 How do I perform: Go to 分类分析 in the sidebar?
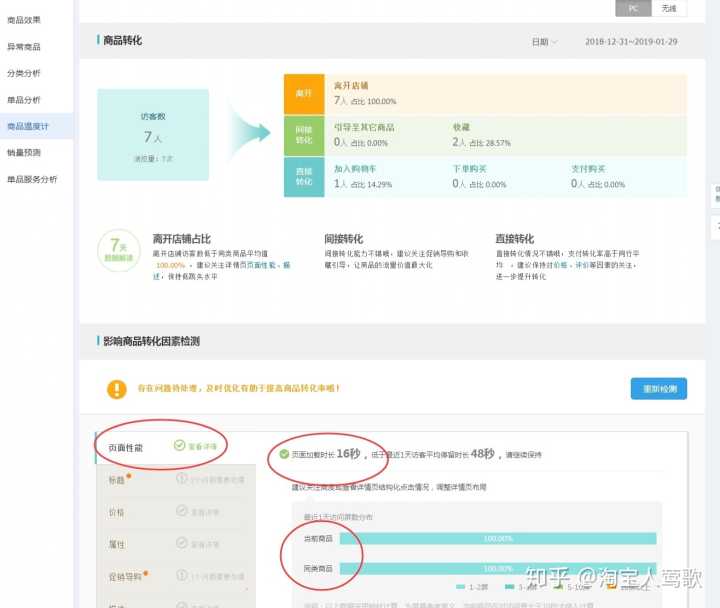tap(26, 73)
